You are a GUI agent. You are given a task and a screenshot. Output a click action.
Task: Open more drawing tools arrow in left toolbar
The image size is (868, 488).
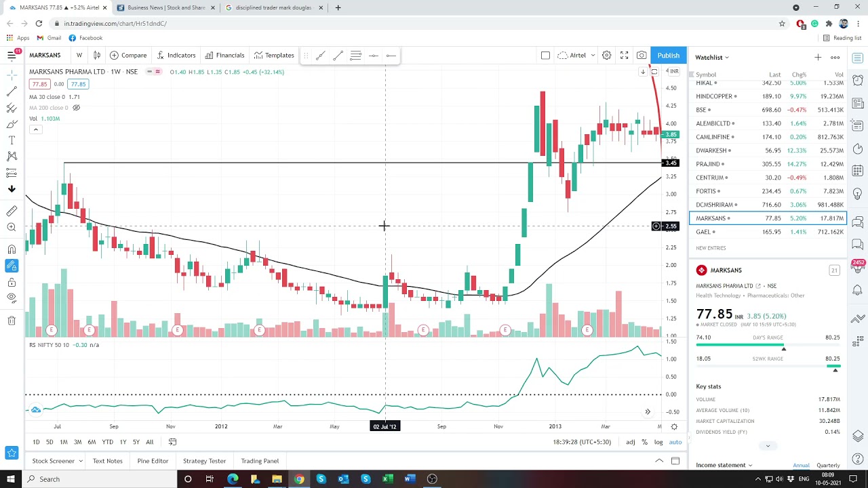click(12, 189)
